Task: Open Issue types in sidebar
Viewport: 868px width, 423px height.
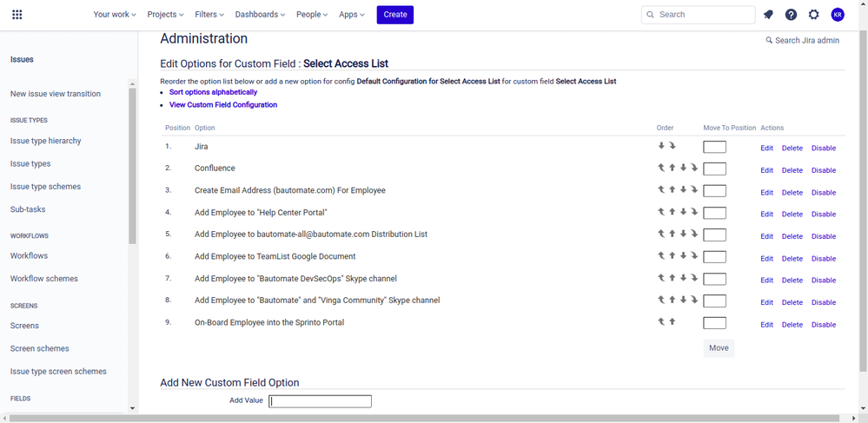Action: tap(30, 164)
